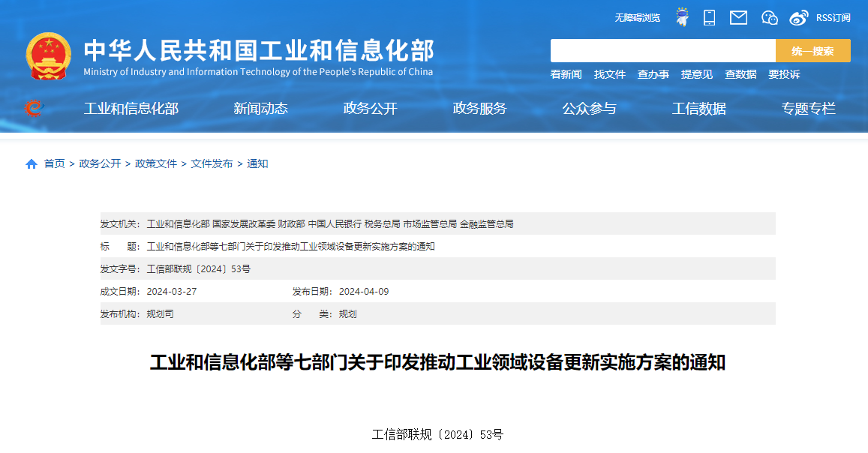868x453 pixels.
Task: Click the 标题 row notice title text
Action: 290,247
